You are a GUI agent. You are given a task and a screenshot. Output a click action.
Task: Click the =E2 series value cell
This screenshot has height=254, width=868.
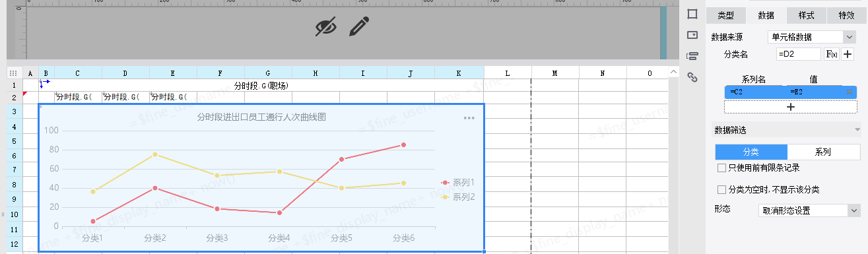point(816,92)
